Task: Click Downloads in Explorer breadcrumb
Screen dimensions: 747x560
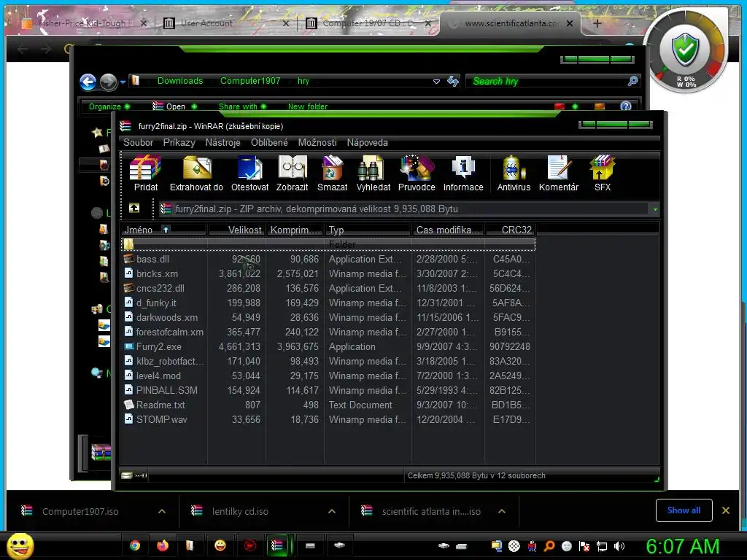Action: 180,81
